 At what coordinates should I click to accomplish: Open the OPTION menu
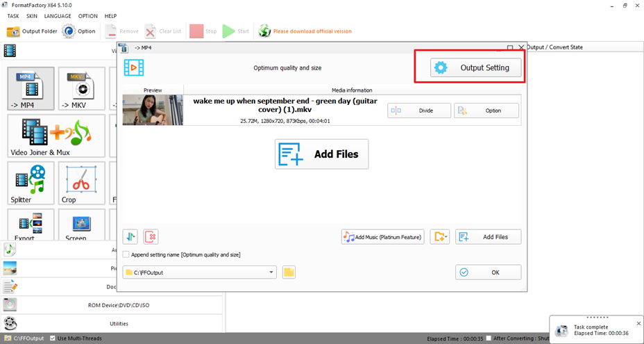(88, 16)
